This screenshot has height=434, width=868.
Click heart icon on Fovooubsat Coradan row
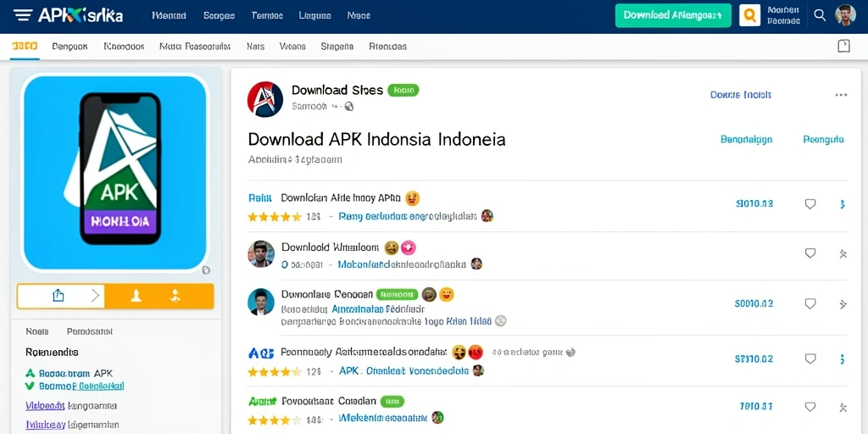pyautogui.click(x=810, y=407)
